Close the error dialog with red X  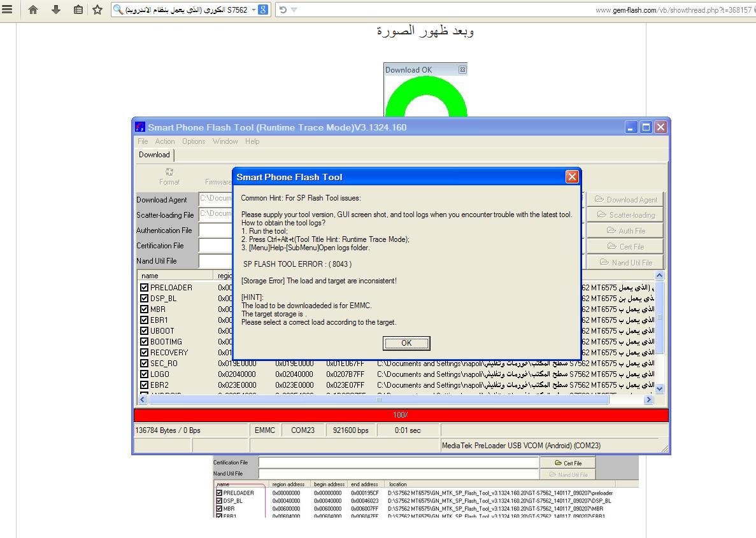[x=572, y=177]
